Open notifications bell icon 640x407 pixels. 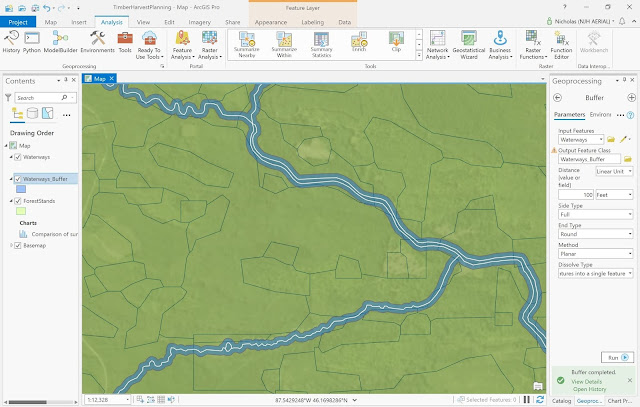[622, 21]
